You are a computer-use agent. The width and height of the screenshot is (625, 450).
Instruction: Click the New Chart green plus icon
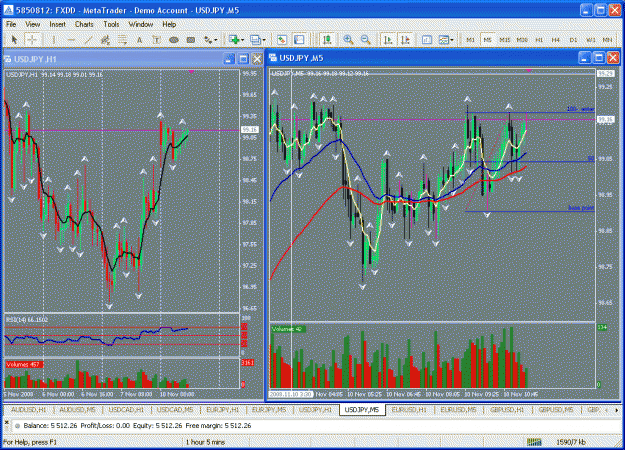[x=234, y=40]
